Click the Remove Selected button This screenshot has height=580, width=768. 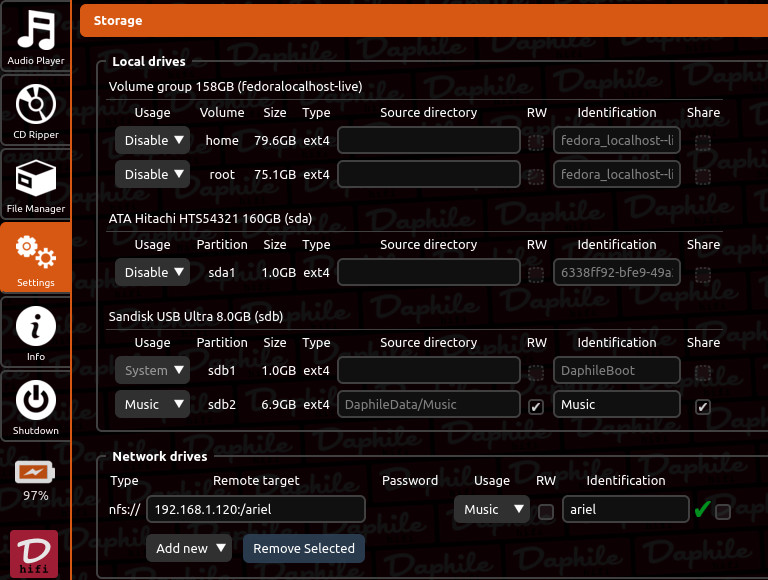point(304,548)
